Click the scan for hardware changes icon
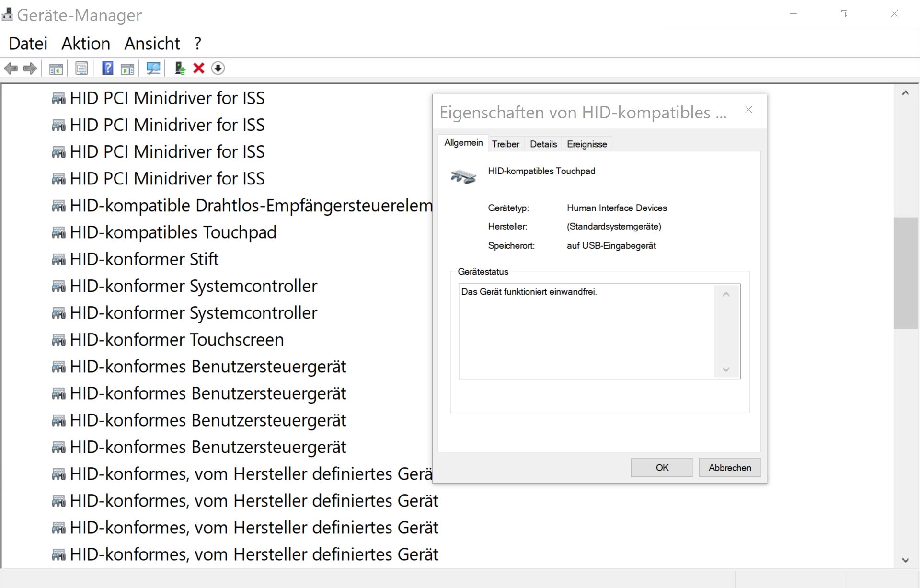Viewport: 920px width, 588px height. click(153, 69)
